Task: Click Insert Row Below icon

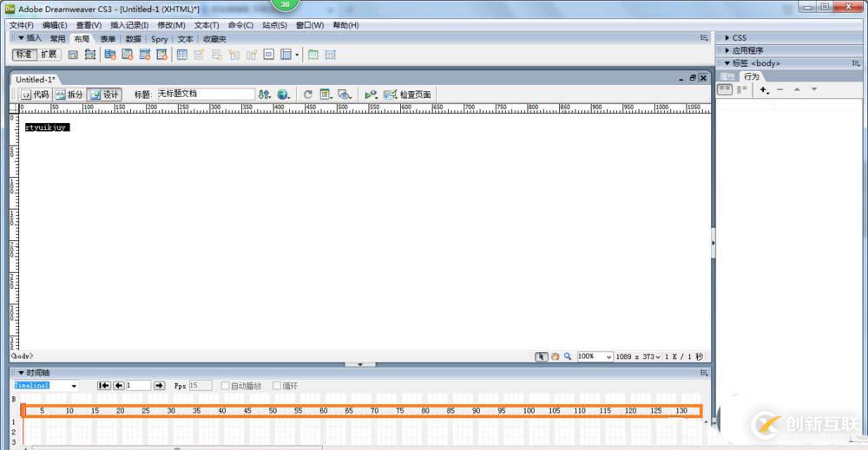Action: point(216,55)
